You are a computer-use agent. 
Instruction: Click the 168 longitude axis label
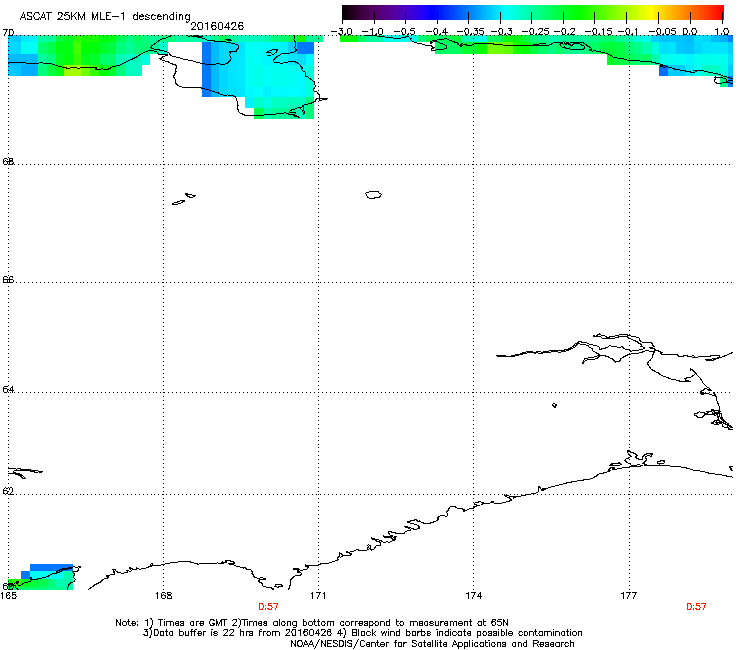[x=163, y=596]
